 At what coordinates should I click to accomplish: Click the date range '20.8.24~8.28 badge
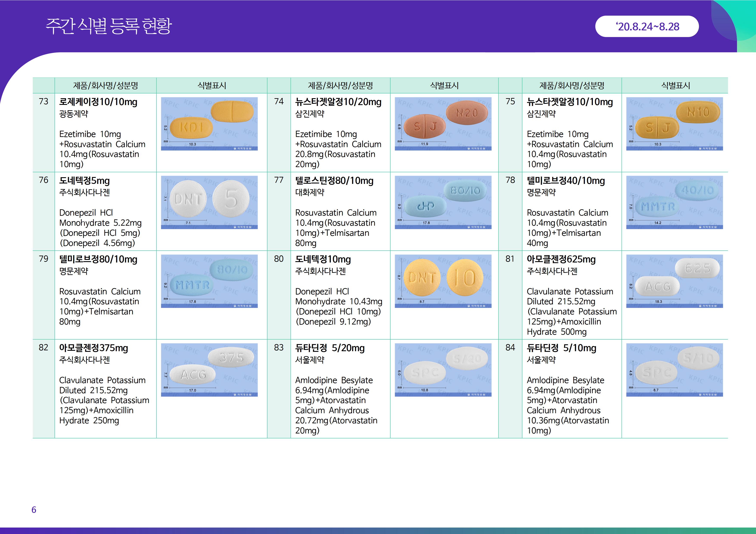pos(647,27)
